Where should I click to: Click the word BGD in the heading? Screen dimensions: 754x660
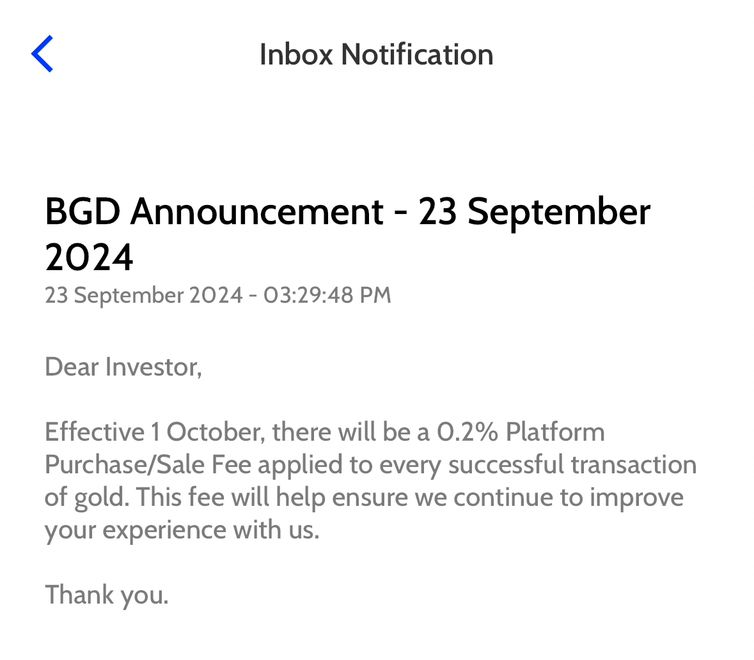83,212
